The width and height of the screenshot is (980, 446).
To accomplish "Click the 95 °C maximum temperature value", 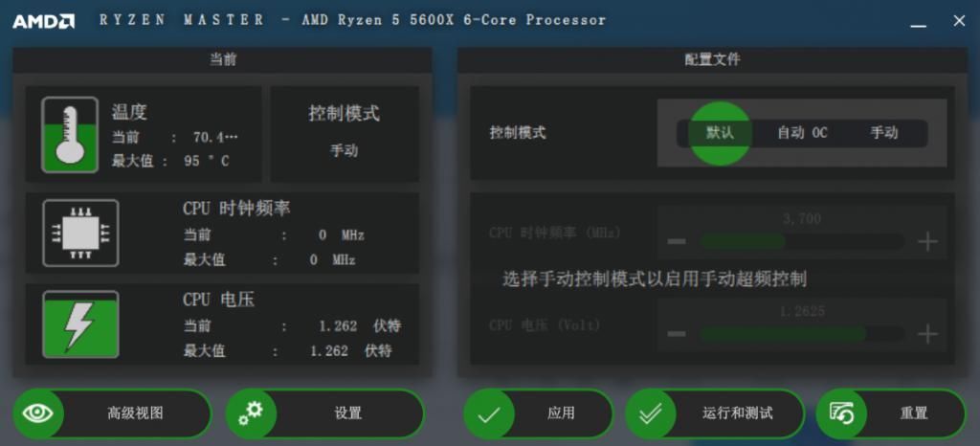I will 207,161.
